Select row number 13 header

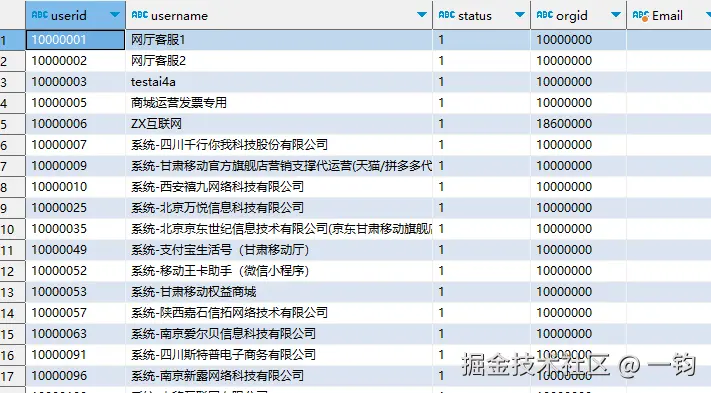tap(12, 292)
